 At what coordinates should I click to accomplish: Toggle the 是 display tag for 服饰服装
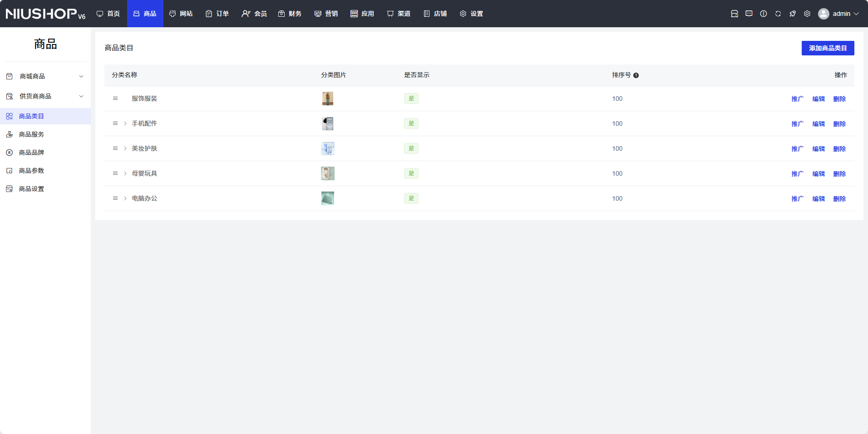coord(411,99)
